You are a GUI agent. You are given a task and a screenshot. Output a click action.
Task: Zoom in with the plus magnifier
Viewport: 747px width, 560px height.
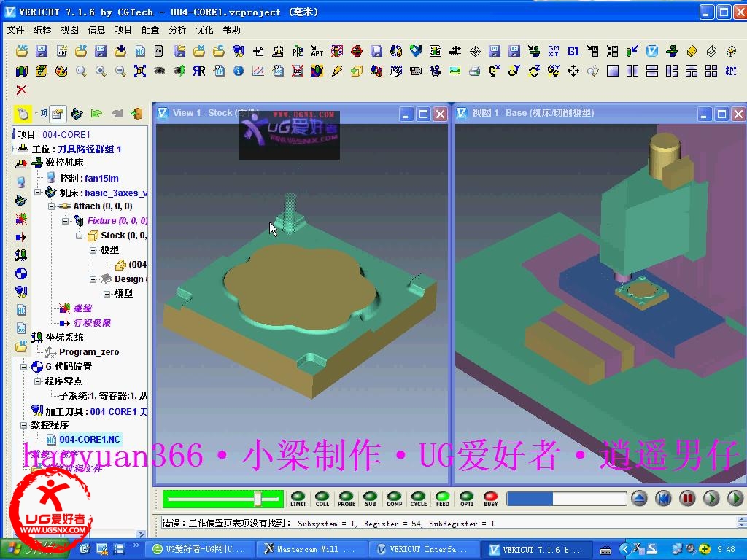pos(101,71)
